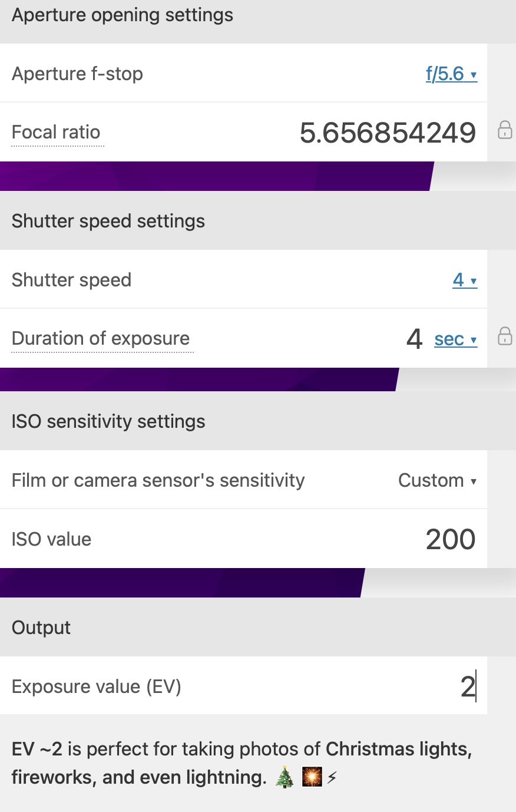Click the ISO sensitivity settings header
This screenshot has width=516, height=812.
108,421
